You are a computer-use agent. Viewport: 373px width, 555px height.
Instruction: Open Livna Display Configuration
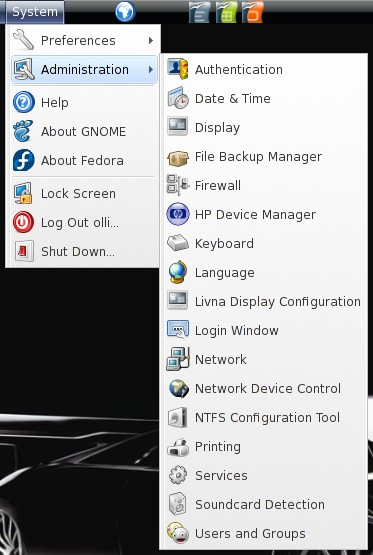264,302
